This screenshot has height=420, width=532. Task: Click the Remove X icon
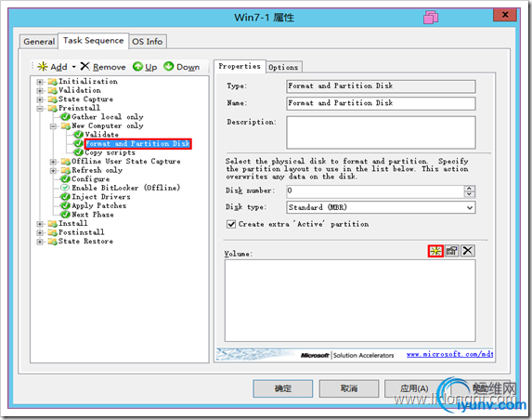coord(84,66)
